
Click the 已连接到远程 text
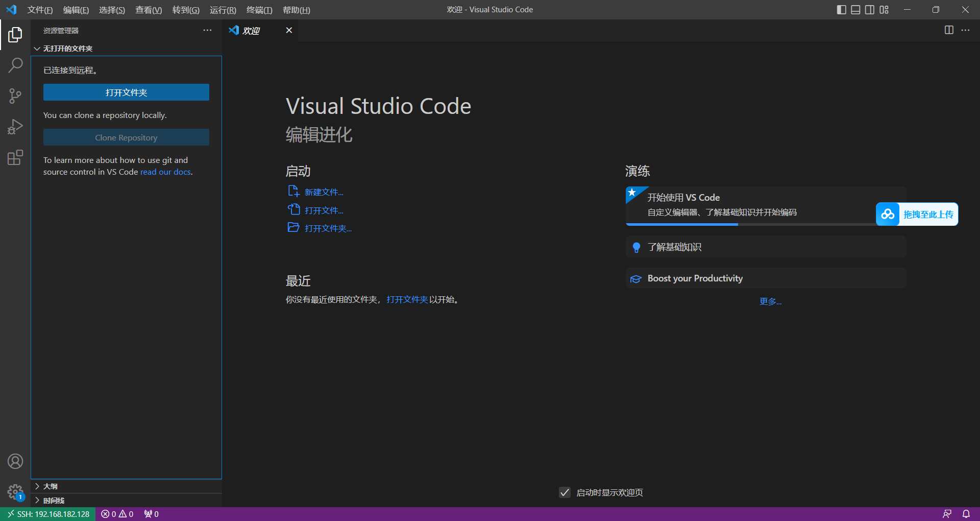(70, 70)
